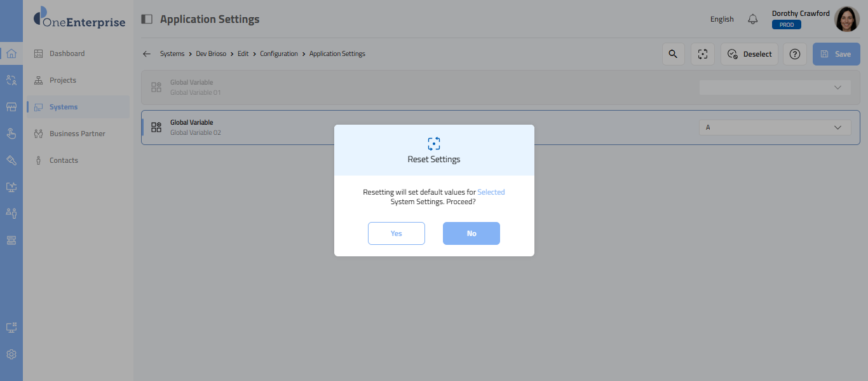Open settings gear in left rail
This screenshot has height=381, width=868.
click(11, 354)
